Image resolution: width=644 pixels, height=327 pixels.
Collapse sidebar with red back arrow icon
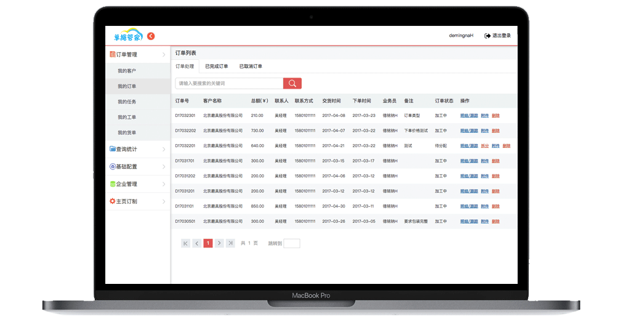(x=151, y=36)
